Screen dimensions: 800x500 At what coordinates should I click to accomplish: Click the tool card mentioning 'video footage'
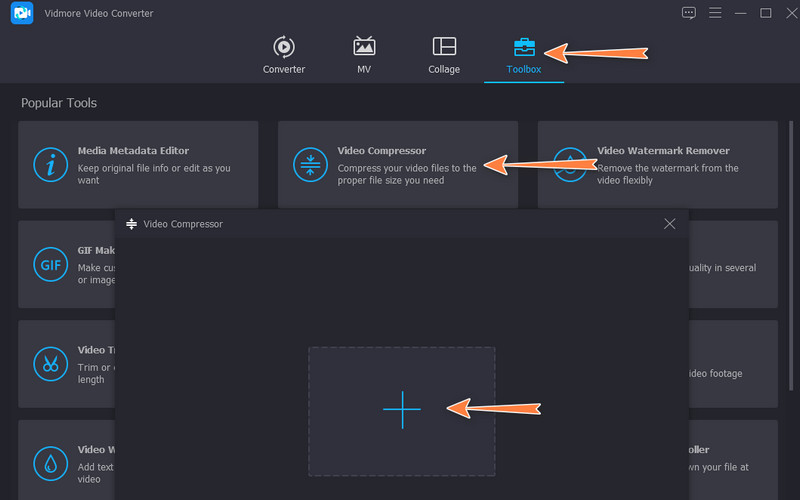click(732, 363)
